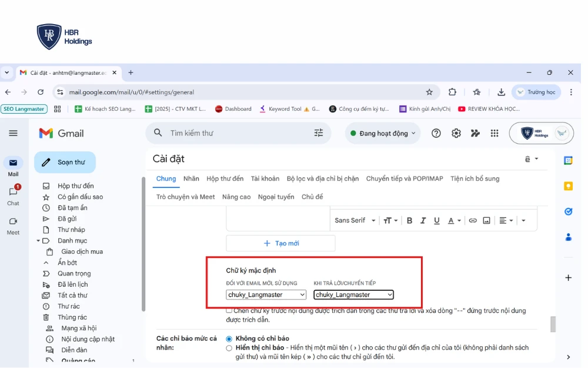Viewport: 588px width, 368px height.
Task: Open Sans Serif font dropdown
Action: (x=355, y=220)
